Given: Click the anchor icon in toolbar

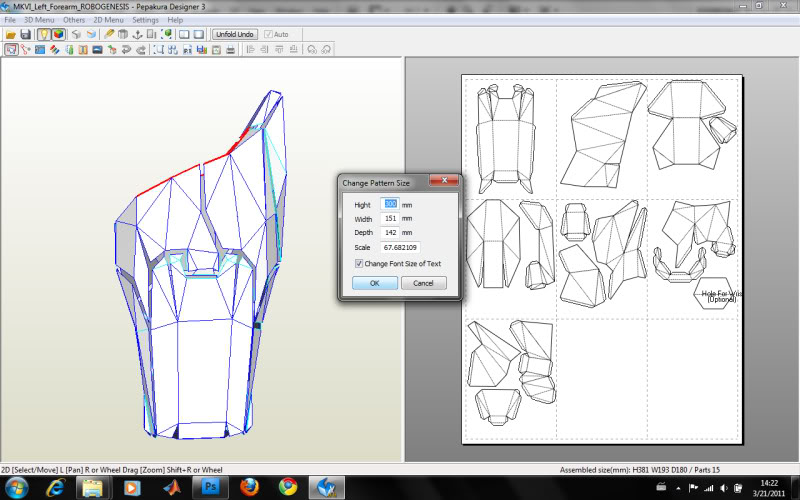Looking at the screenshot, I should click(138, 34).
